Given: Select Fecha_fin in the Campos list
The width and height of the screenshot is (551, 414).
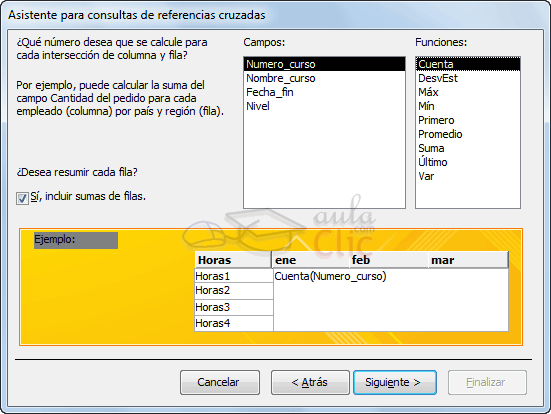Looking at the screenshot, I should pos(324,92).
